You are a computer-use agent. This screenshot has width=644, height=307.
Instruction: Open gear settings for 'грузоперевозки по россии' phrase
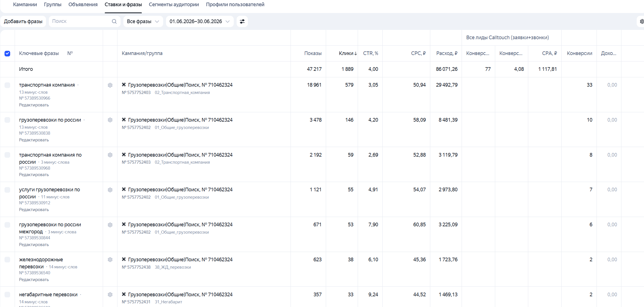point(110,120)
